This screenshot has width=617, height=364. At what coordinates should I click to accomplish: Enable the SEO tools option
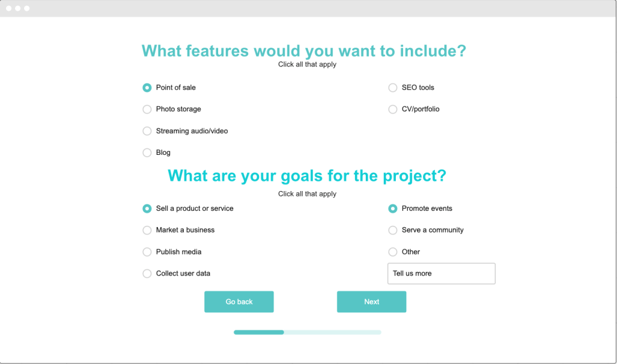pyautogui.click(x=393, y=88)
